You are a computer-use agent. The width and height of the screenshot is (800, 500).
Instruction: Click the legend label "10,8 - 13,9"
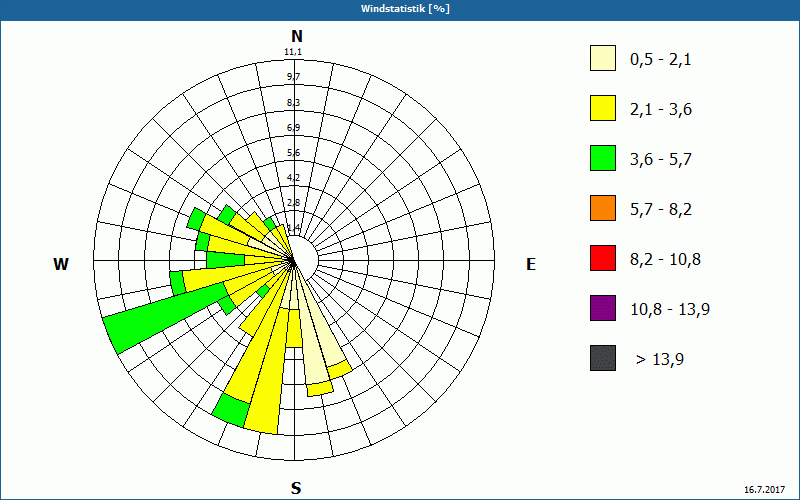click(670, 310)
